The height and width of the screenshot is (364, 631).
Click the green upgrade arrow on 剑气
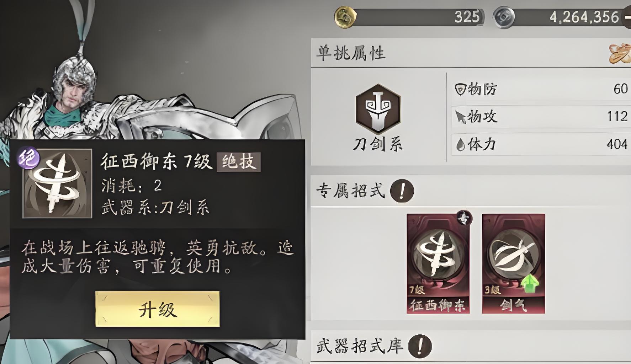point(530,283)
